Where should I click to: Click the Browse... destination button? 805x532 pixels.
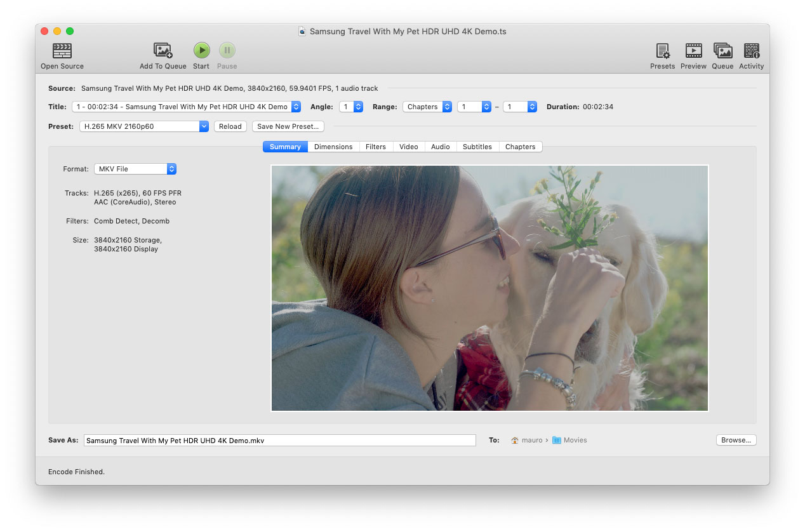click(736, 440)
